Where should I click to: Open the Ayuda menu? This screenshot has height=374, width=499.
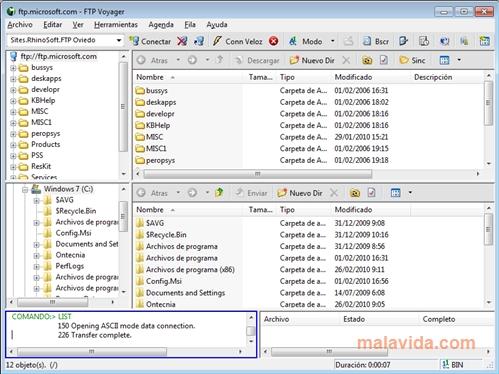217,25
